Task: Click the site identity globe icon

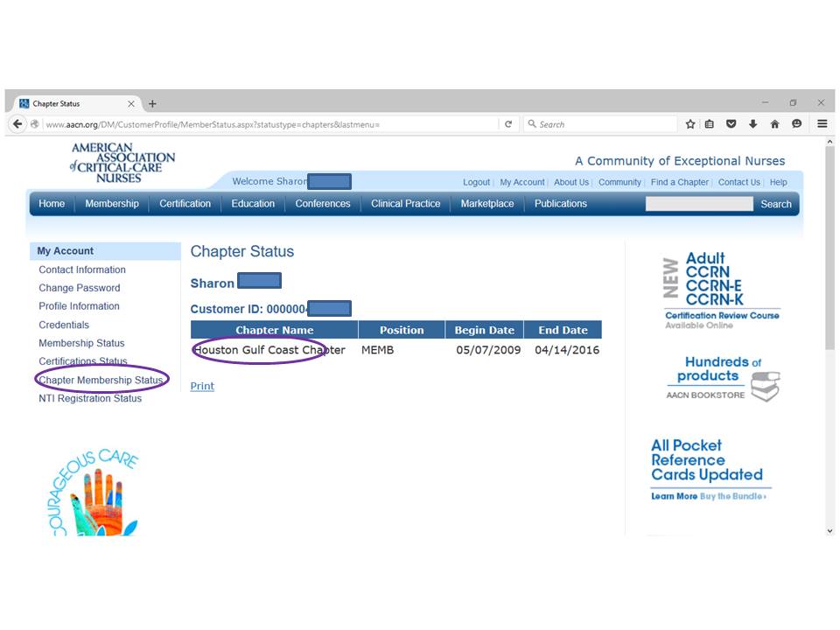Action: [34, 124]
